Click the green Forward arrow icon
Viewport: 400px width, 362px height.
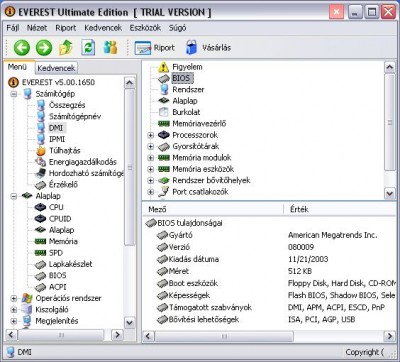click(44, 48)
